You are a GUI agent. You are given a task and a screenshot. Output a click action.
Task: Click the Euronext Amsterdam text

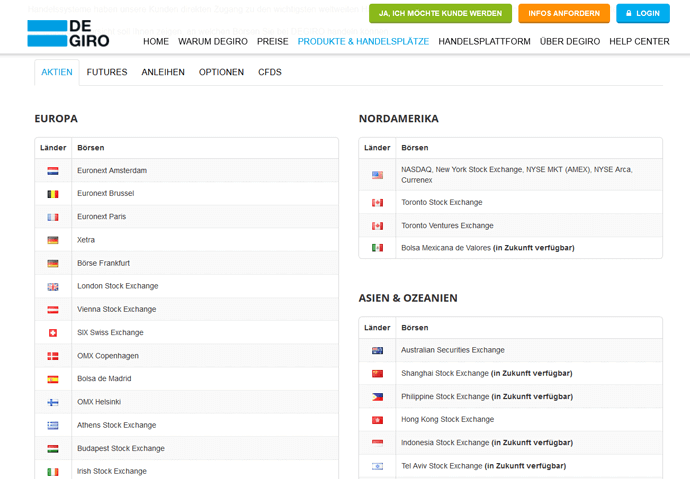tap(112, 171)
